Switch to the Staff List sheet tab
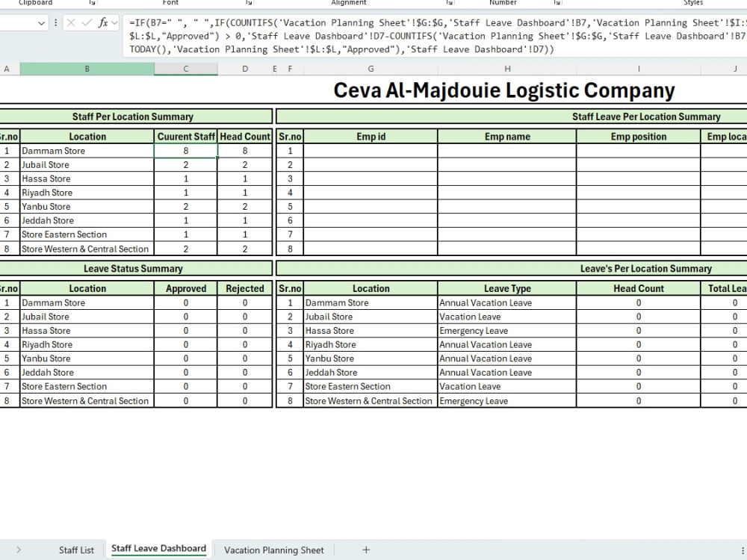This screenshot has height=560, width=747. click(x=76, y=550)
